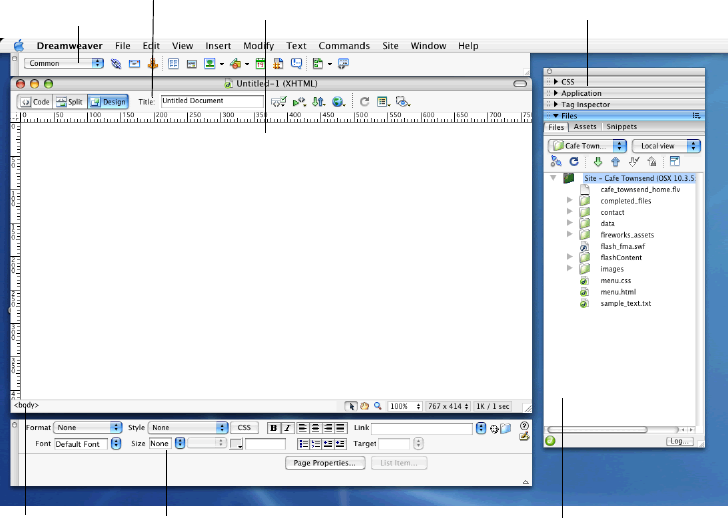728x518 pixels.
Task: Get files green down arrow
Action: click(598, 162)
